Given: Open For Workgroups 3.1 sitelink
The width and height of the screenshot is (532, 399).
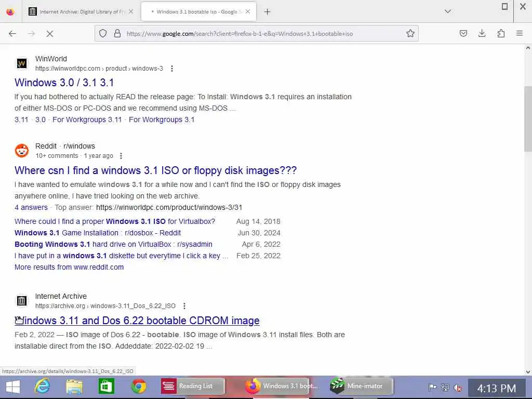Looking at the screenshot, I should click(x=162, y=119).
